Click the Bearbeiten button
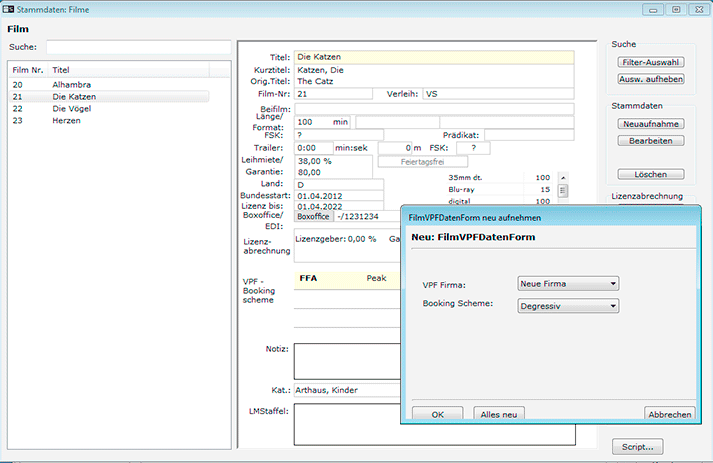 [651, 141]
